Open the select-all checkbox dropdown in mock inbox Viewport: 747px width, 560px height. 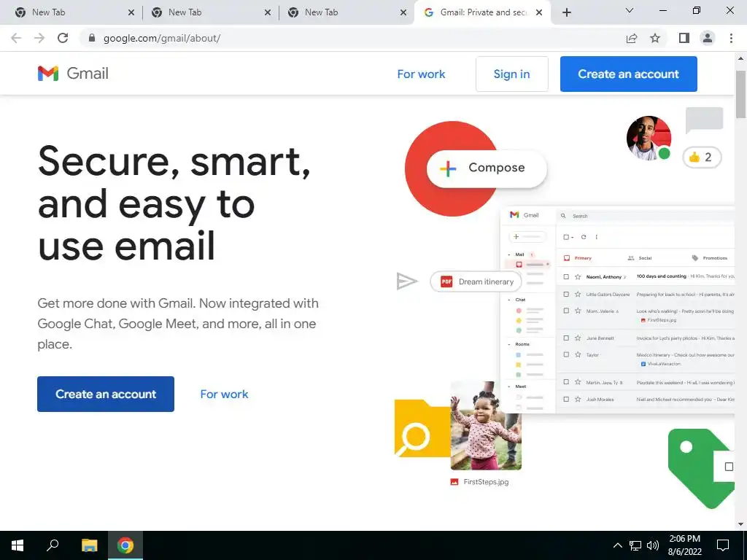click(568, 237)
